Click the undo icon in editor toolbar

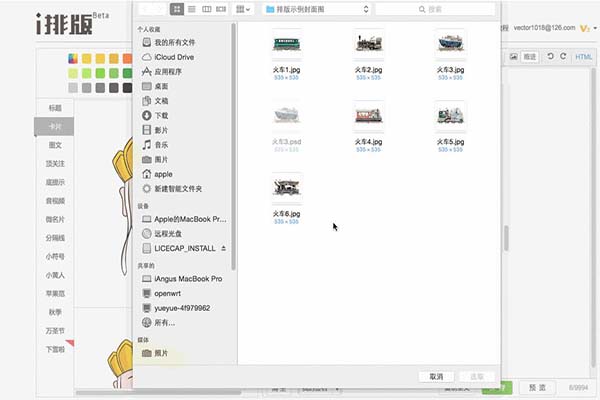pyautogui.click(x=550, y=56)
